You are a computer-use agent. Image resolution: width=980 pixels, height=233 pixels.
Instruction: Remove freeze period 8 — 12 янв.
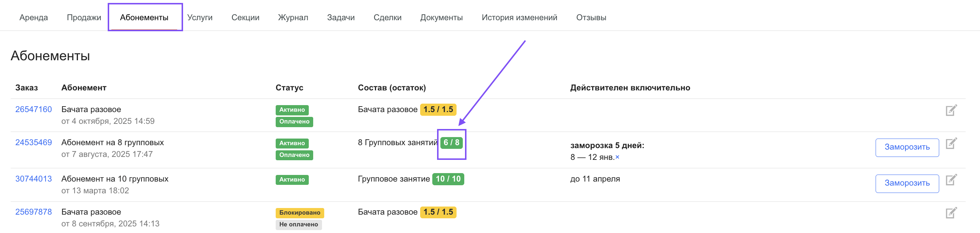tap(617, 157)
